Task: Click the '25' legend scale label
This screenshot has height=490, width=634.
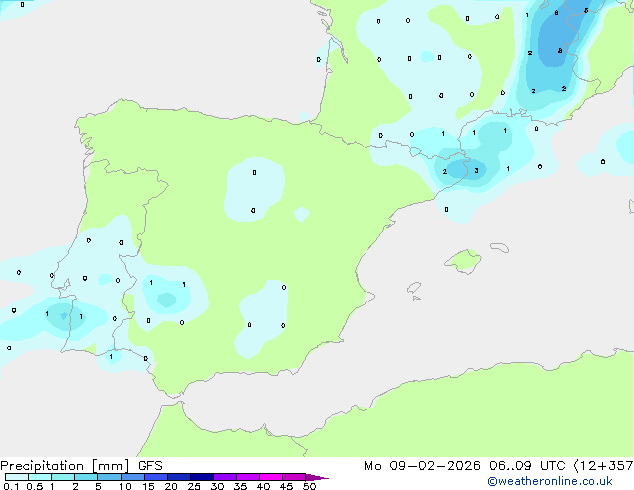Action: click(x=194, y=486)
